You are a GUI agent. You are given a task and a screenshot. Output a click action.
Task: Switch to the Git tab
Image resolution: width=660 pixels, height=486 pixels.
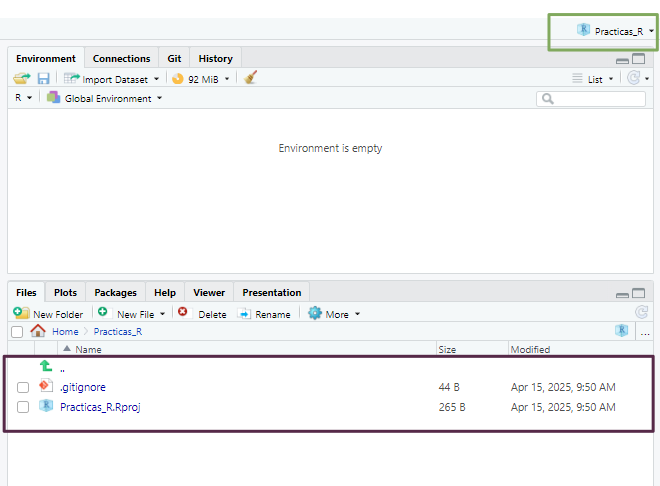coord(173,59)
